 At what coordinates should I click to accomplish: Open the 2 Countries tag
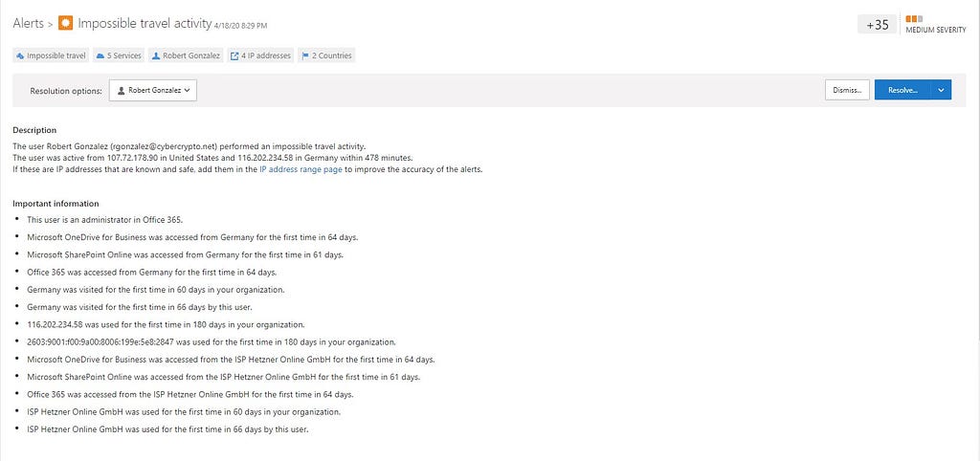click(327, 55)
